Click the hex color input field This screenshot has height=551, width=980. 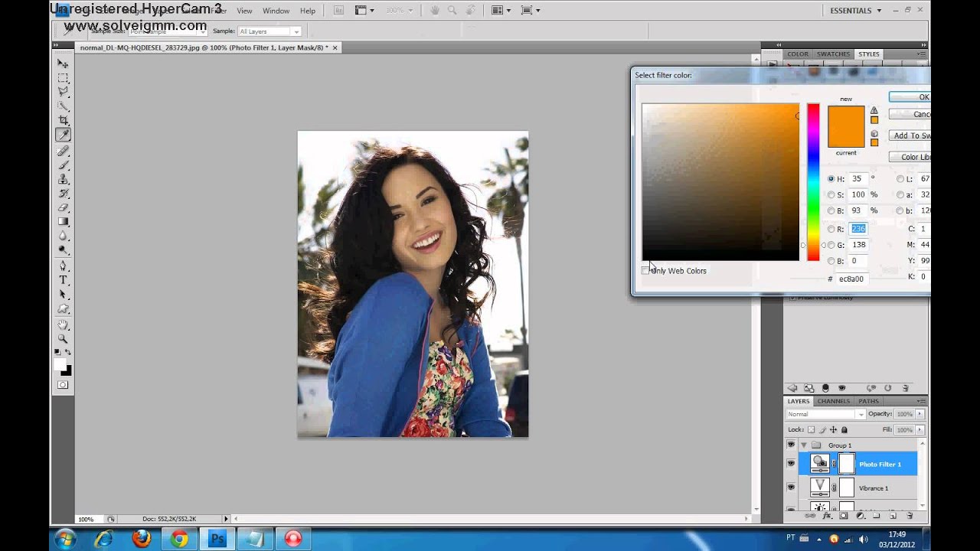pyautogui.click(x=852, y=279)
